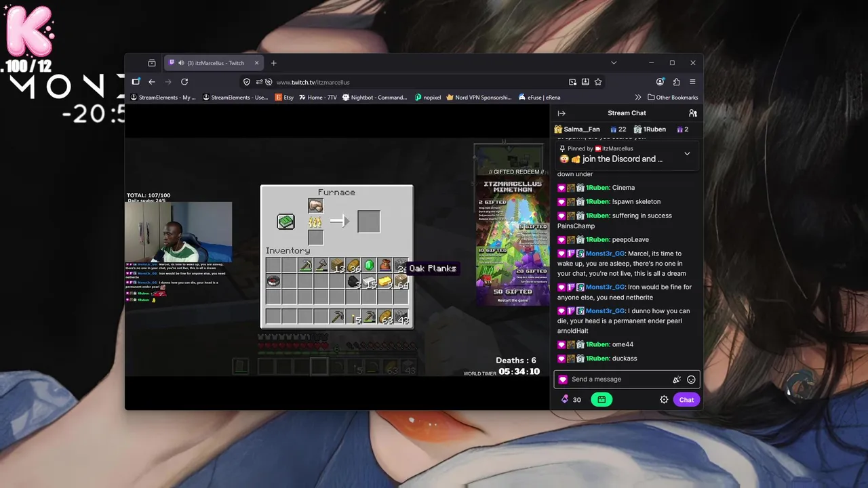The height and width of the screenshot is (488, 868).
Task: Click the blocked autoplay indicator icon
Action: click(x=269, y=82)
